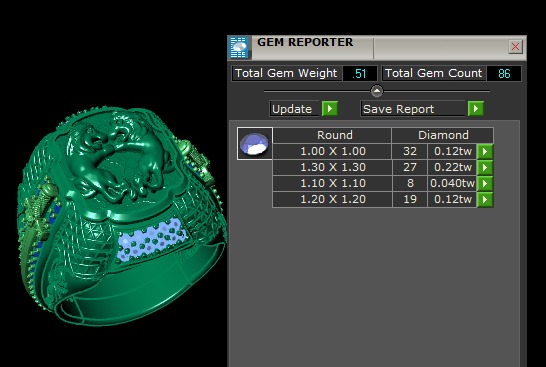Select the 1.20 X 1.20 size cell

(x=333, y=200)
